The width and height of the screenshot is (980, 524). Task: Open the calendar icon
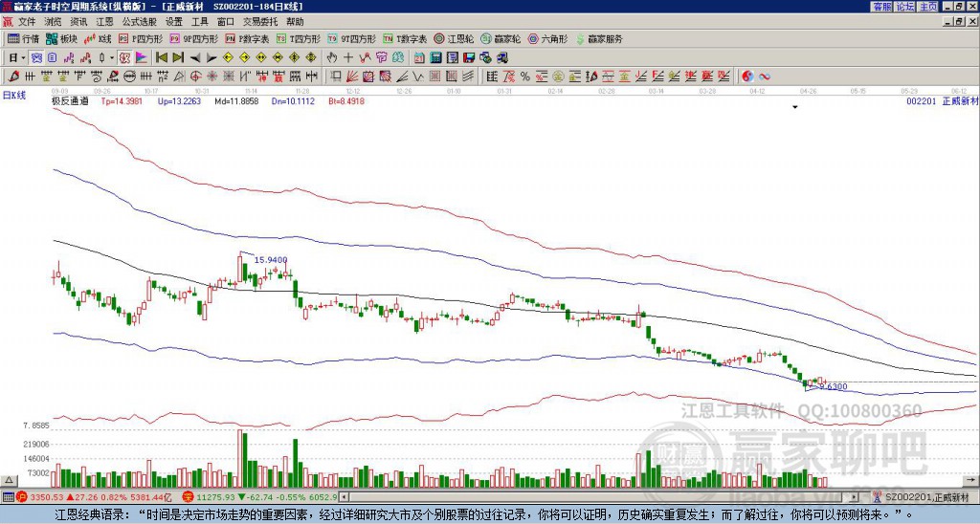pos(419,57)
